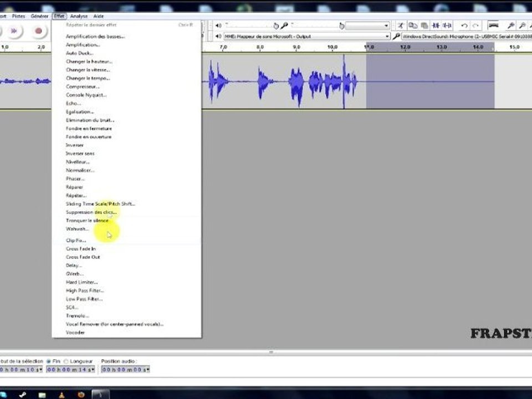This screenshot has height=399, width=532.
Task: Click the Paste icon in edit toolbar
Action: click(424, 25)
